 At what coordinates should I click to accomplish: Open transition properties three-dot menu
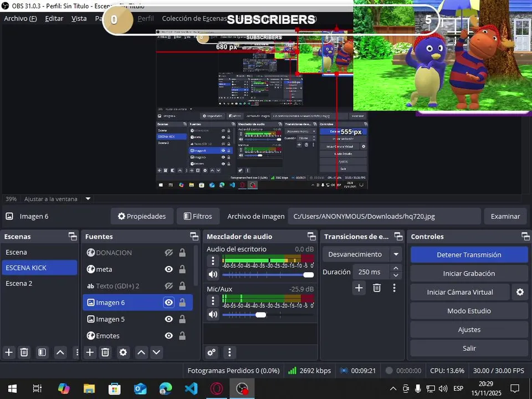pos(394,288)
